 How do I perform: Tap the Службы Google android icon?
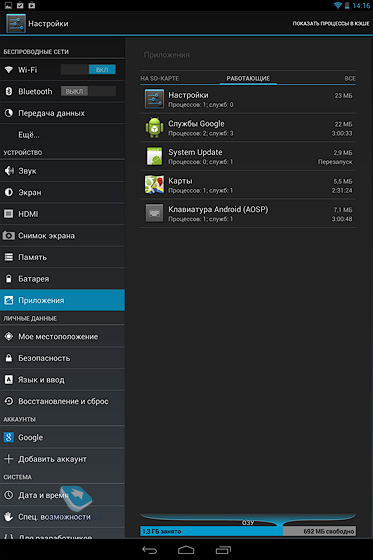(154, 128)
